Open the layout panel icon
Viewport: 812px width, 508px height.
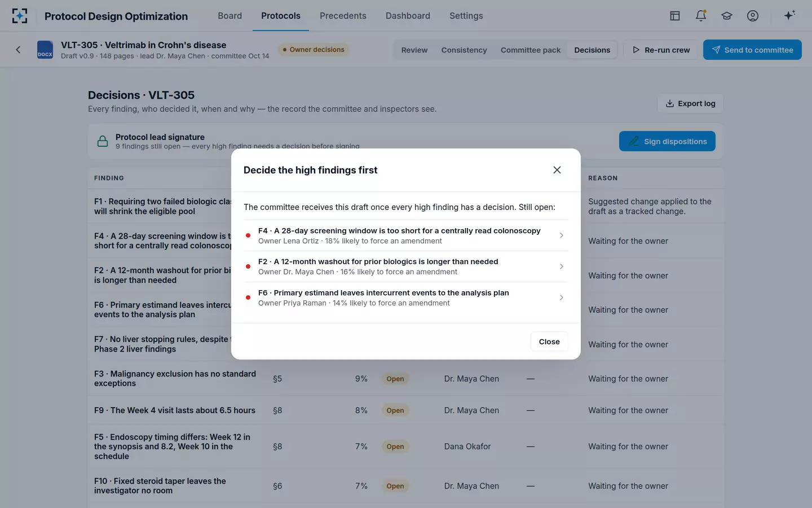click(675, 16)
